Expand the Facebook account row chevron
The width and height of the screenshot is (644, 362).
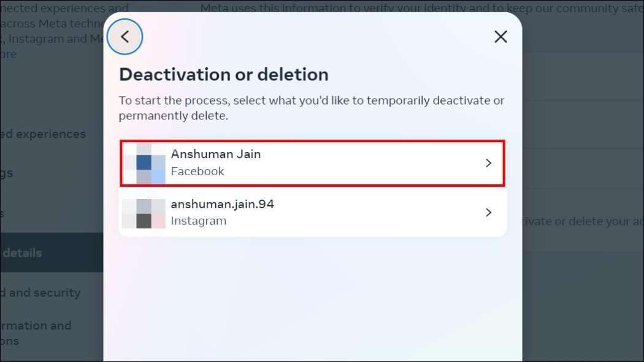488,163
